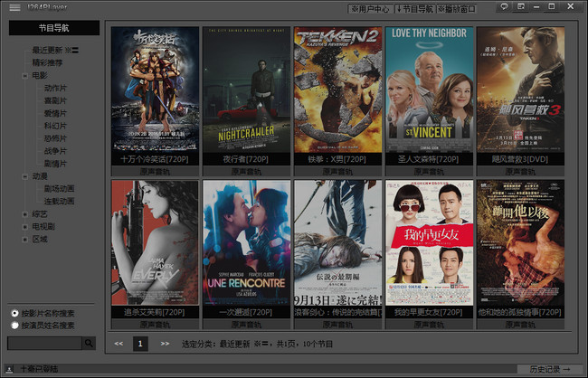Collapse the 动漫 tree node
The image size is (588, 378).
pyautogui.click(x=25, y=176)
